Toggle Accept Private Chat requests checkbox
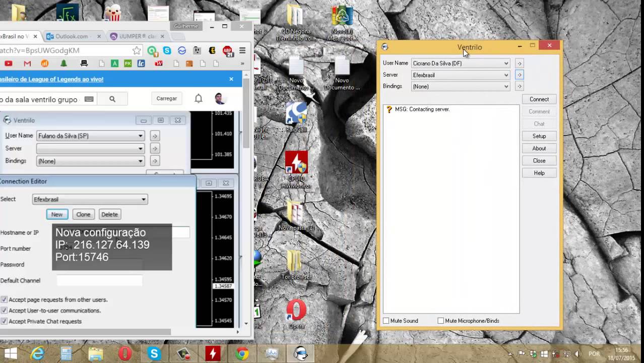This screenshot has height=363, width=644. click(4, 321)
